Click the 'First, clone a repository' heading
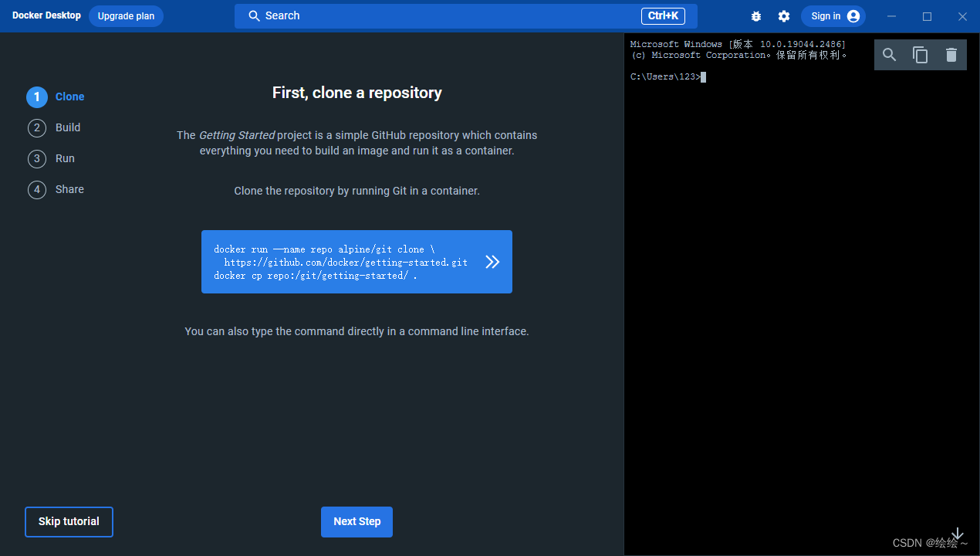The width and height of the screenshot is (980, 556). 357,93
